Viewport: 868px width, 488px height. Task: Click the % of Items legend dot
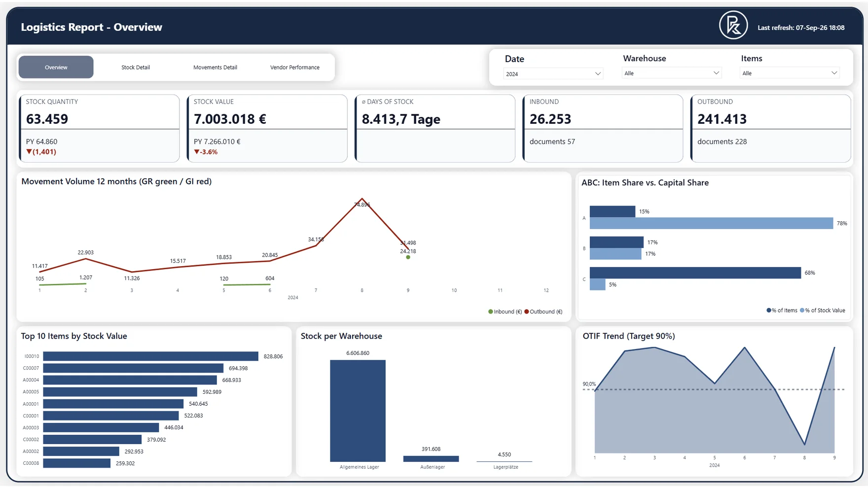pyautogui.click(x=769, y=311)
